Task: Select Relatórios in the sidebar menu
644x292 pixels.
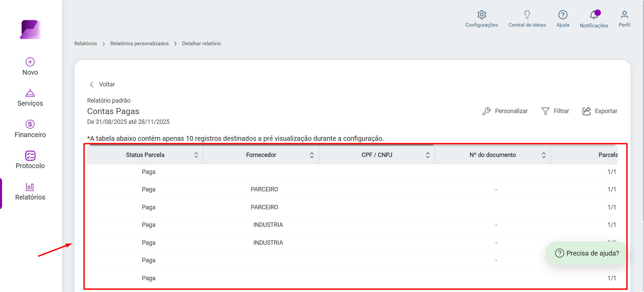Action: point(30,197)
